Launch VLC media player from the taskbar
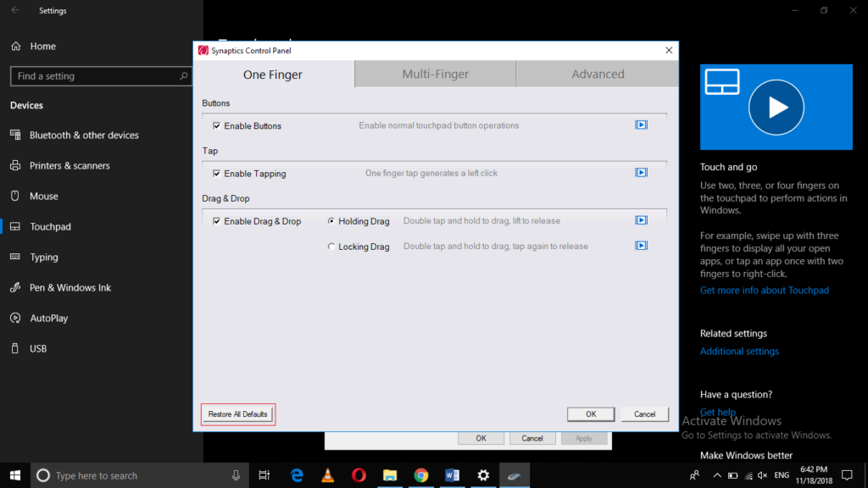 pyautogui.click(x=327, y=475)
